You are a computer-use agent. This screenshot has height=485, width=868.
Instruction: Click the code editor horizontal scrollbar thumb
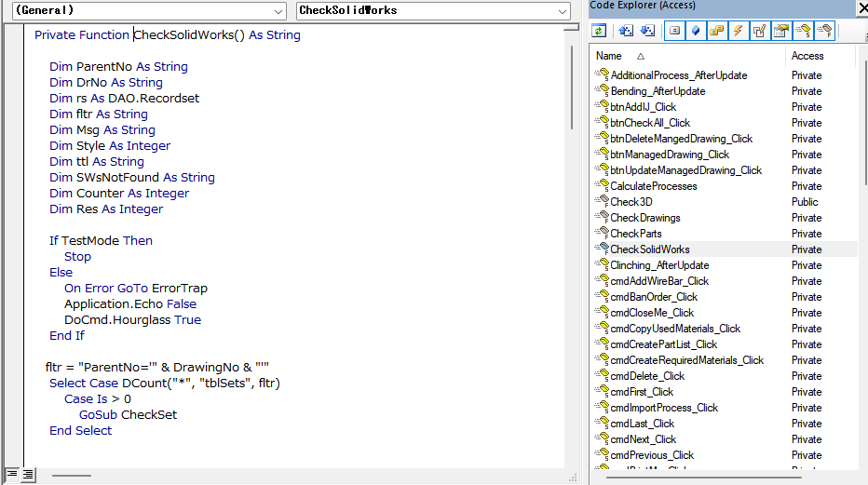(x=72, y=475)
